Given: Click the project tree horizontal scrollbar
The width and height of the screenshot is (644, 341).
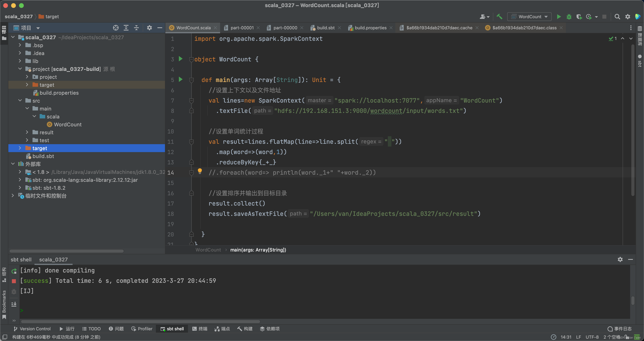Looking at the screenshot, I should 66,251.
